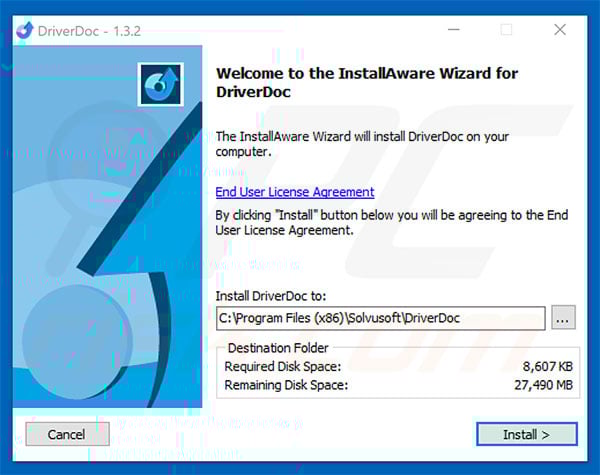Screen dimensions: 600x475
Task: Click the install path input field
Action: [x=380, y=318]
